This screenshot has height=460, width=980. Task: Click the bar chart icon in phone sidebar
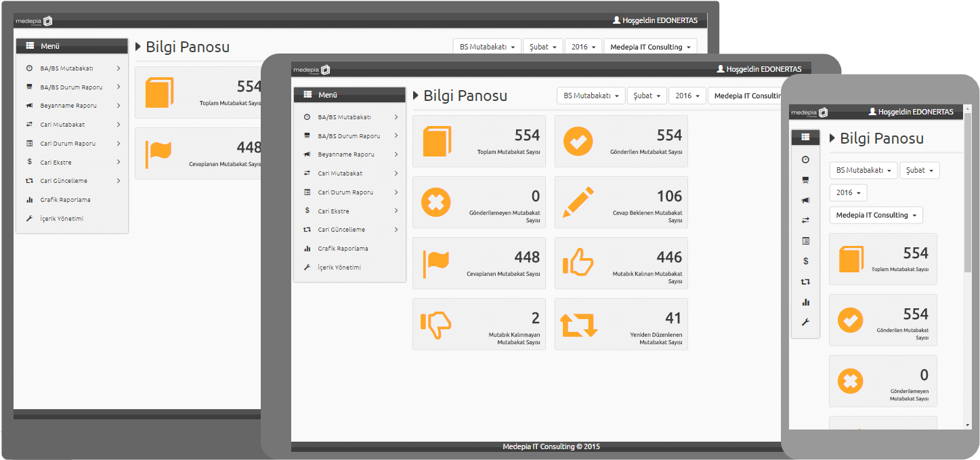pos(805,302)
